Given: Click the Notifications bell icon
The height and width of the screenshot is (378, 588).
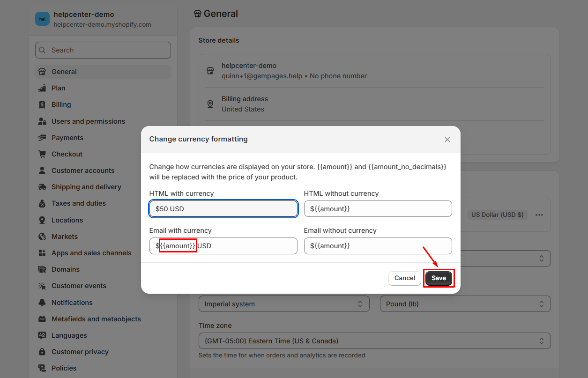Looking at the screenshot, I should click(42, 303).
